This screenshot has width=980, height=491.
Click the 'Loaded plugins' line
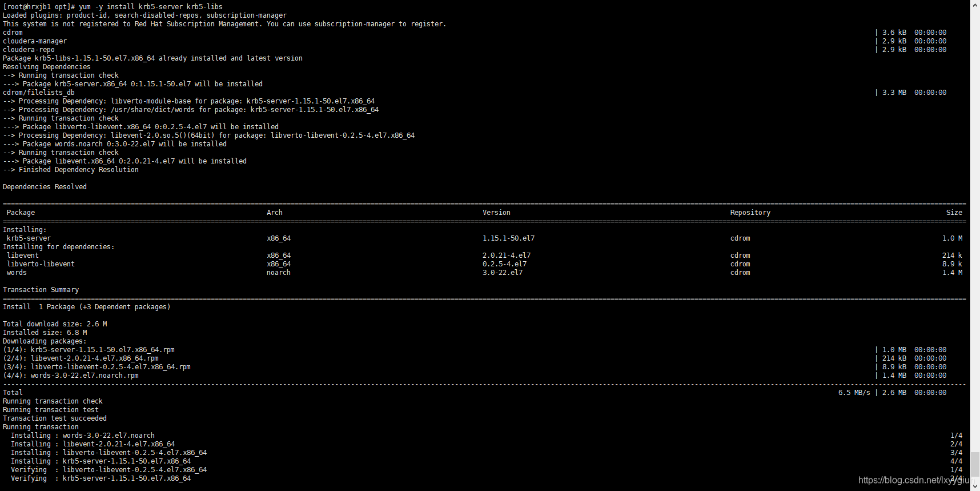click(x=145, y=15)
